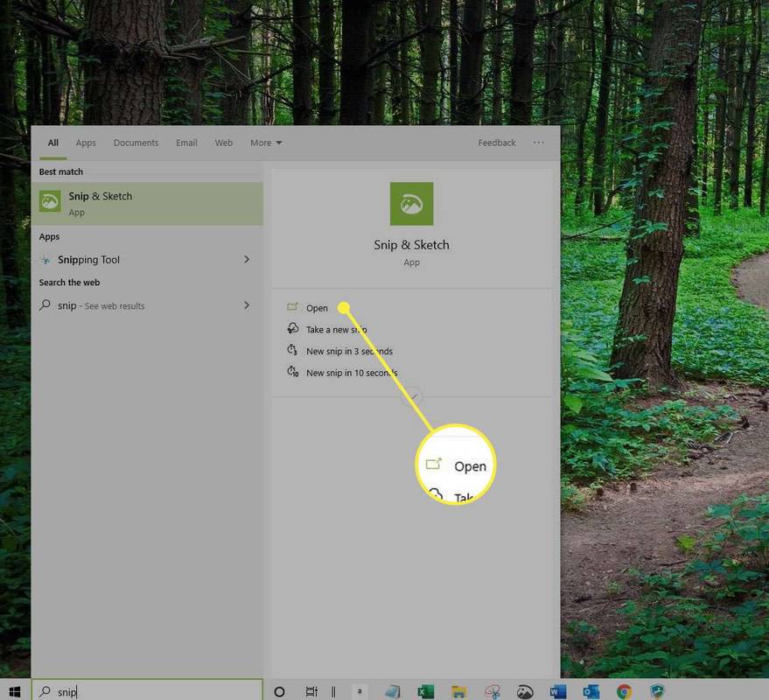Open File Explorer from taskbar
Viewport: 769px width, 700px height.
click(458, 691)
